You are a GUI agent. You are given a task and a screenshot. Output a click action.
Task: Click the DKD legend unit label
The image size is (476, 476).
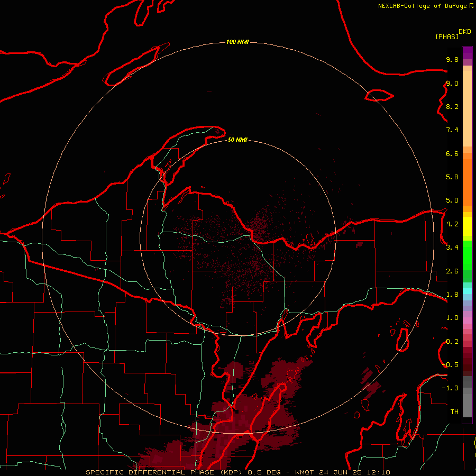point(465,32)
